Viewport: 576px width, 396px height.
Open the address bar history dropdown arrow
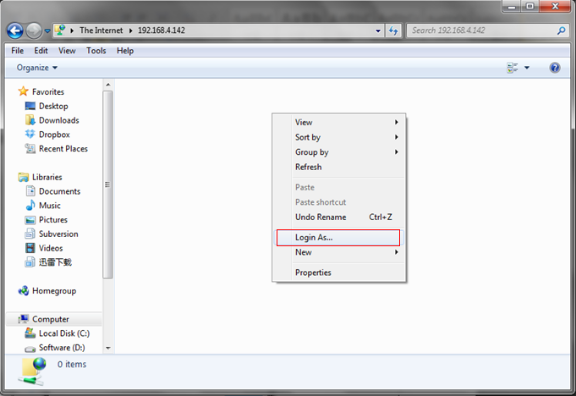378,31
